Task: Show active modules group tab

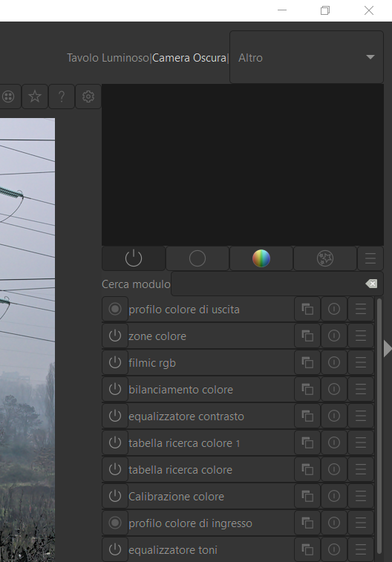Action: point(134,258)
